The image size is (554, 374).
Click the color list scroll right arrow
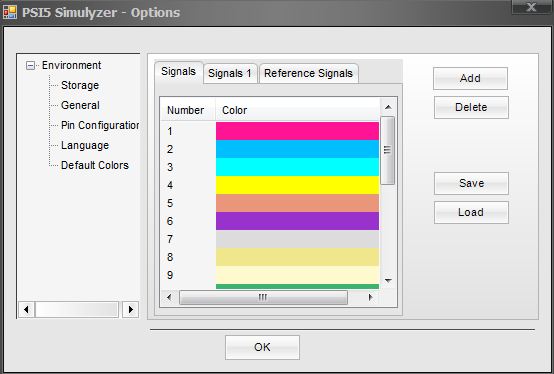370,297
